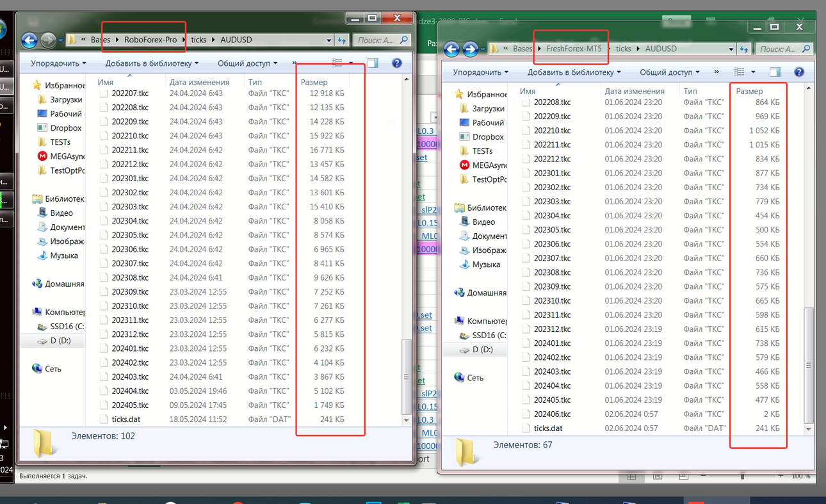Open Добавить в библиотеку in left window
This screenshot has width=826, height=504.
pyautogui.click(x=152, y=63)
